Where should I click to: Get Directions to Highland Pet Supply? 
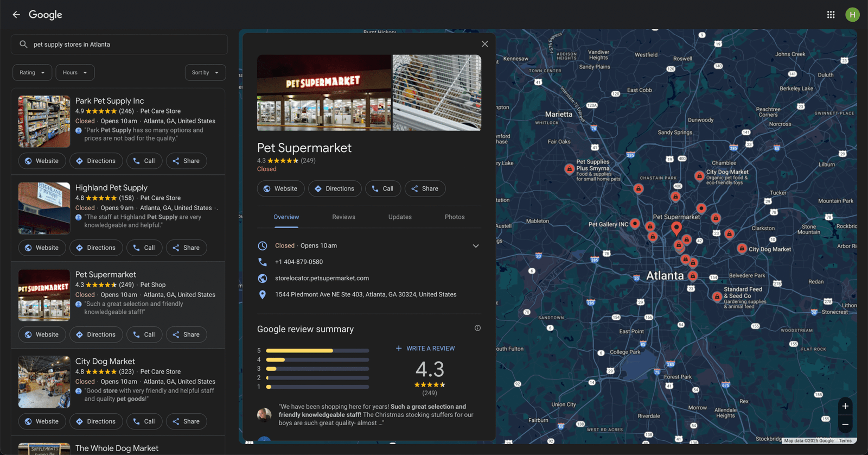[96, 248]
